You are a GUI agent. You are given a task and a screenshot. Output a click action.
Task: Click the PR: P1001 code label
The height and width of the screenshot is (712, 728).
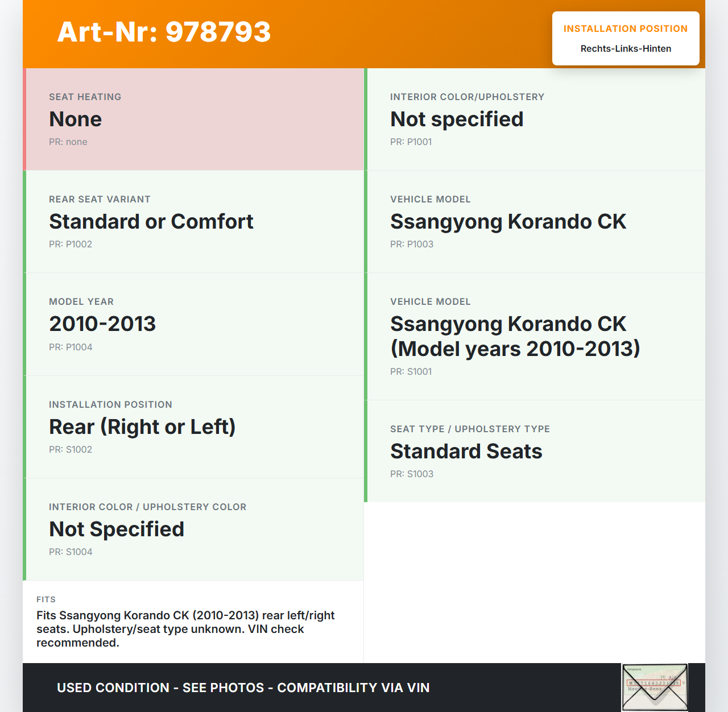click(411, 142)
